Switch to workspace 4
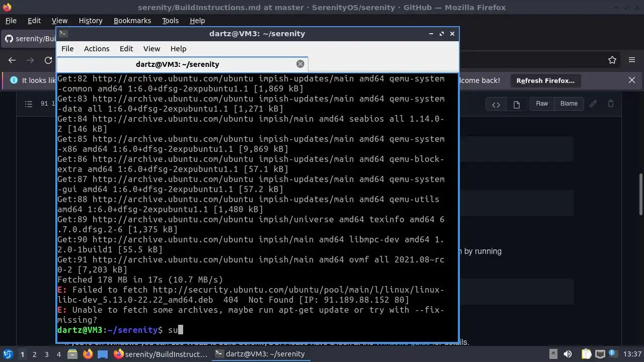Image resolution: width=644 pixels, height=362 pixels. coord(58,354)
